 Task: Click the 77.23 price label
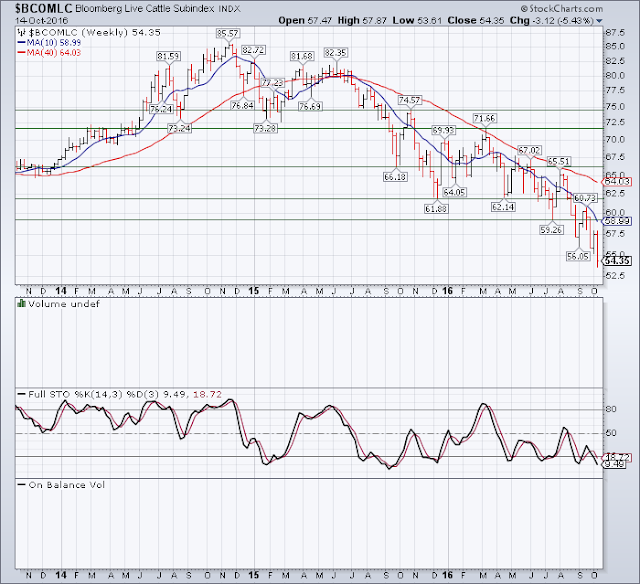272,83
